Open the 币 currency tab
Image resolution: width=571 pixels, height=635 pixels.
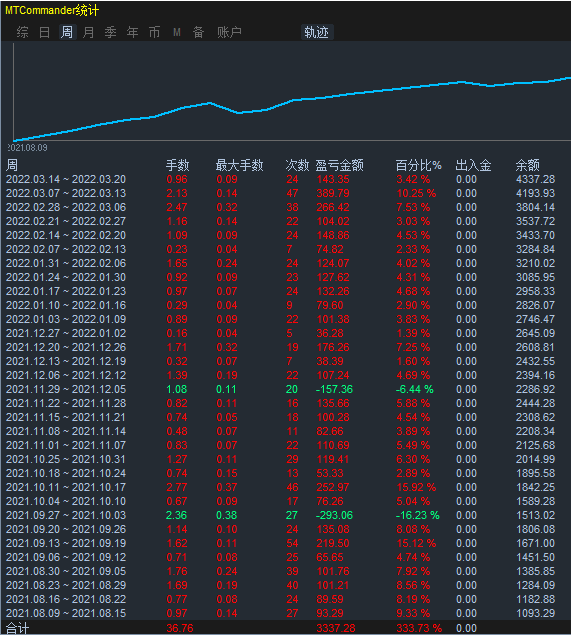[x=154, y=32]
